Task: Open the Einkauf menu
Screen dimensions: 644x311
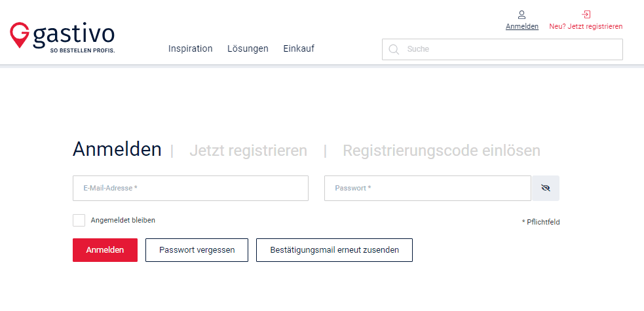Action: pyautogui.click(x=299, y=49)
